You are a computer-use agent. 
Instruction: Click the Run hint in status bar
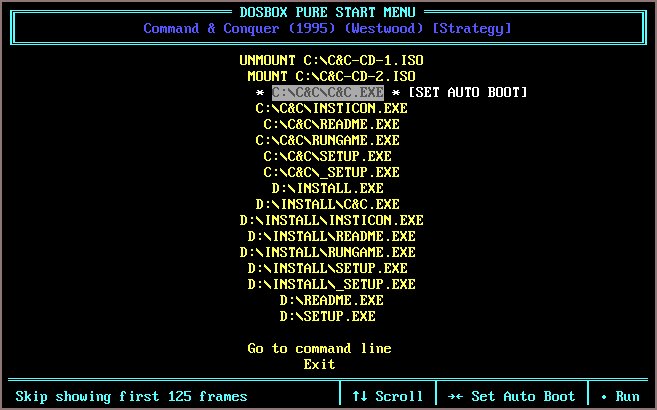tap(620, 396)
